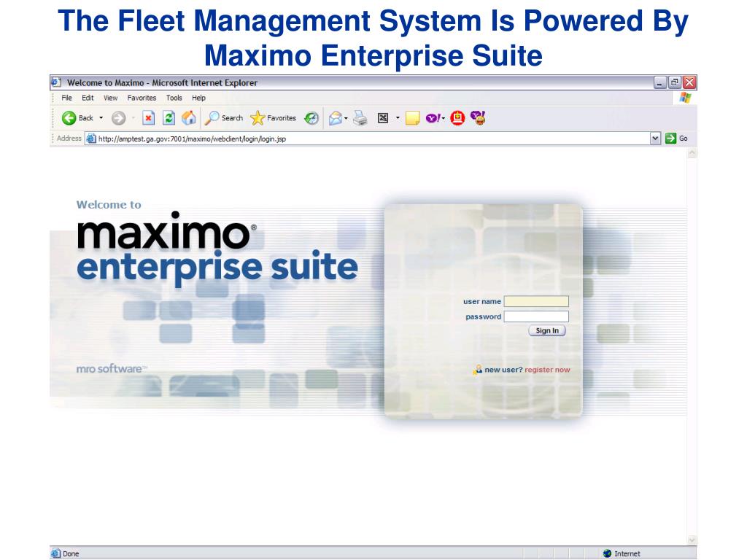
Task: Stop loading with the red X icon
Action: (x=149, y=117)
